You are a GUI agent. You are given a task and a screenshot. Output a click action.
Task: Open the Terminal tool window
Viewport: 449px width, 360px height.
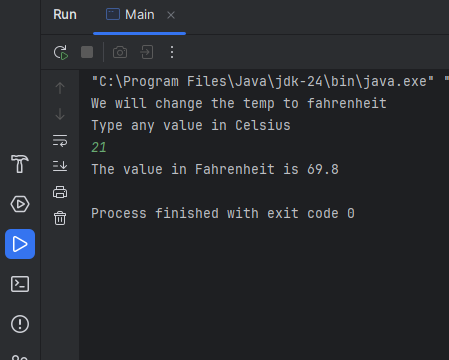tap(20, 284)
